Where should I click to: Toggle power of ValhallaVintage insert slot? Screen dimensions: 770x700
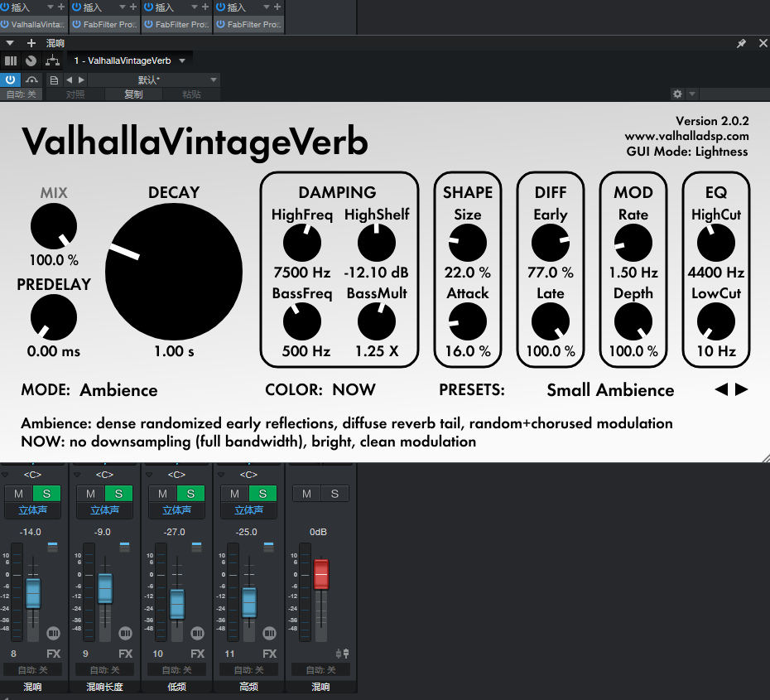[4, 24]
